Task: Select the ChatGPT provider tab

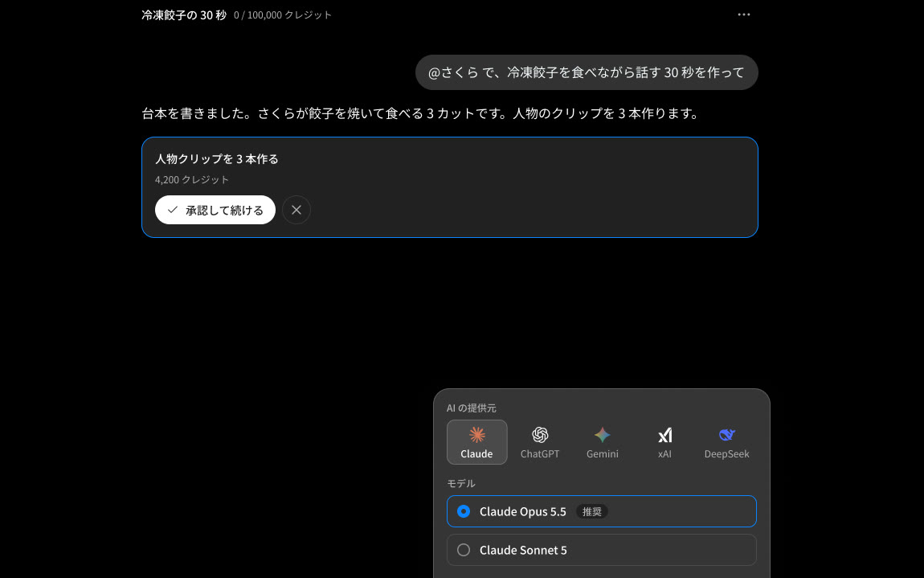Action: coord(540,442)
